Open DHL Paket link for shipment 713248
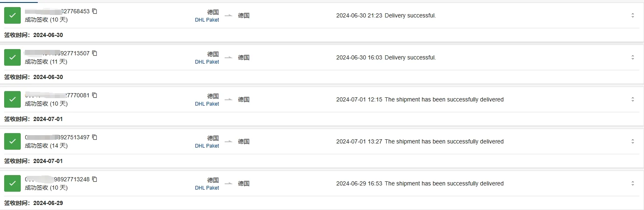The image size is (644, 210). (x=207, y=188)
